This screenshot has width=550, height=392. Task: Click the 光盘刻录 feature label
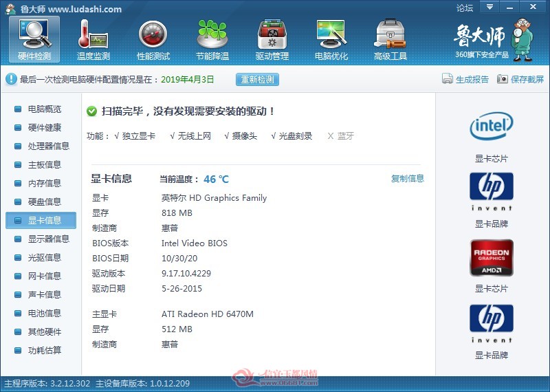(296, 136)
